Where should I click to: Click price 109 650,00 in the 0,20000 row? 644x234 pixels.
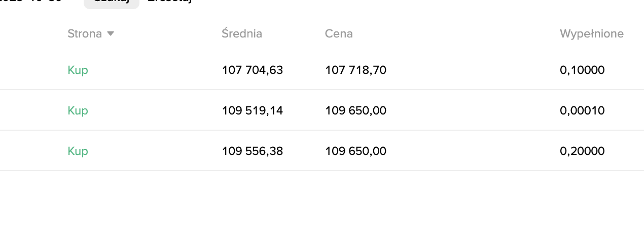[355, 151]
